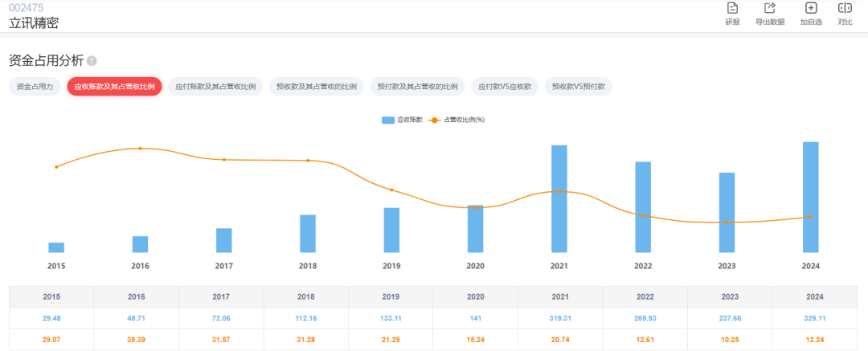The height and width of the screenshot is (351, 868).
Task: Click the 2020 blue bar in chart
Action: (x=476, y=229)
